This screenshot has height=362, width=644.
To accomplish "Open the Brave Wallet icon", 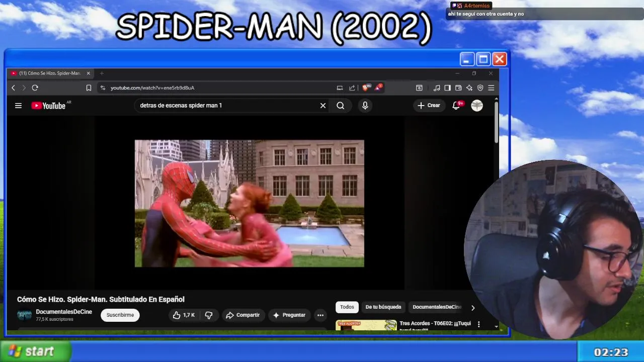I will pyautogui.click(x=458, y=87).
